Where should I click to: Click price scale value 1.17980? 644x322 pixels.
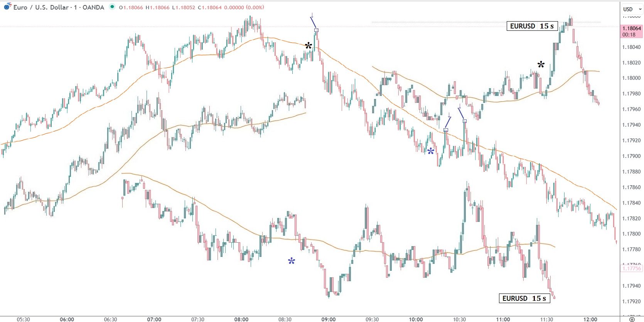pos(631,94)
